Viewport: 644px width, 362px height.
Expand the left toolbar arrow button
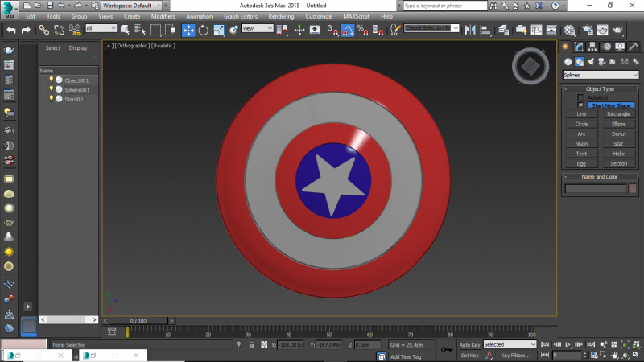tap(28, 306)
